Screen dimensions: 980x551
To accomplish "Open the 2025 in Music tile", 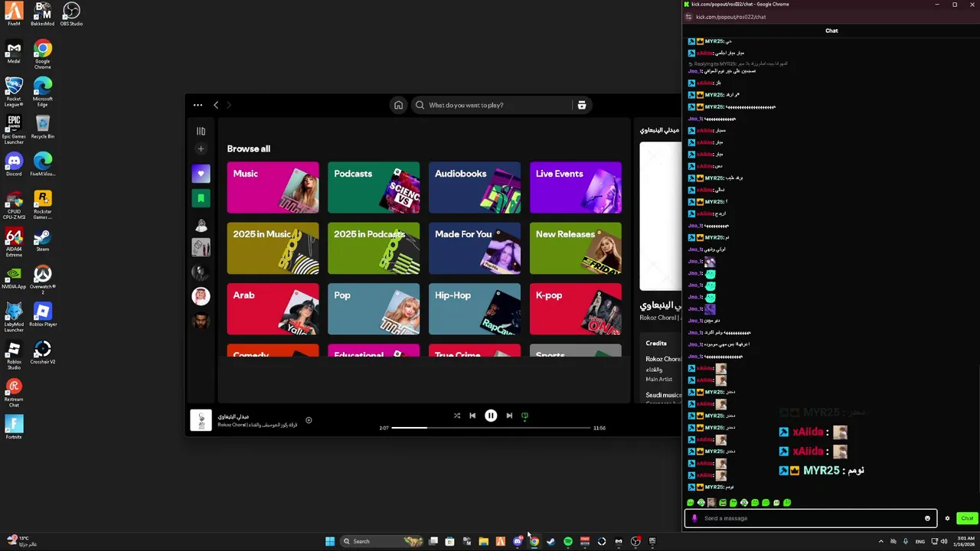I will click(x=273, y=248).
